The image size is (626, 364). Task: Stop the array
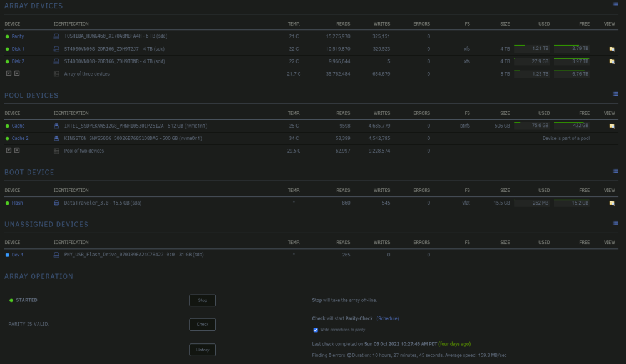point(202,301)
